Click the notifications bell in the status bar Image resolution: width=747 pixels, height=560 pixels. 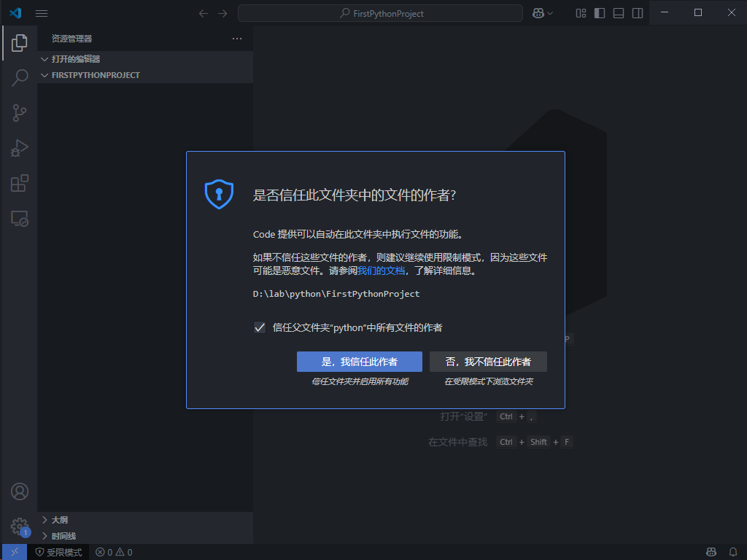coord(734,552)
